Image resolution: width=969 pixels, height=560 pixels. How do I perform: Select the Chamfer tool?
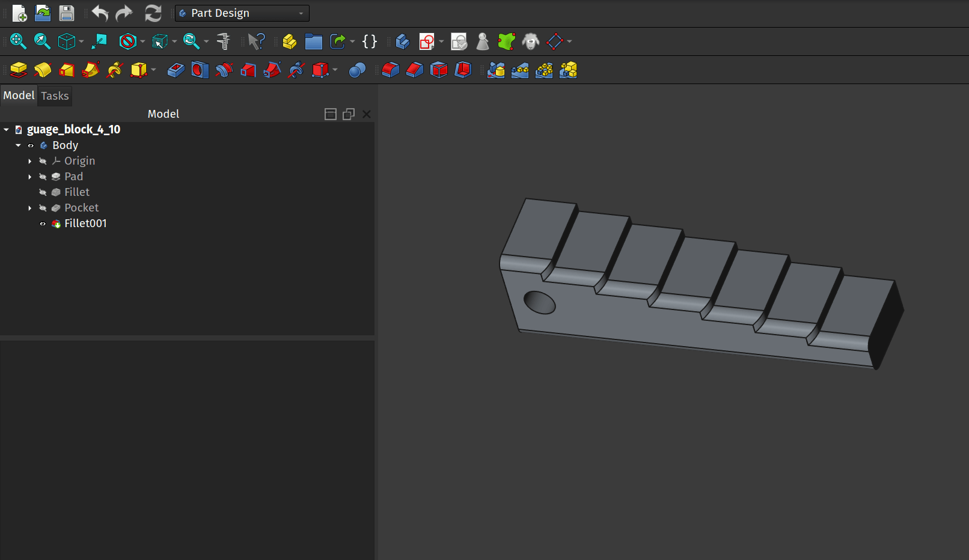coord(414,70)
